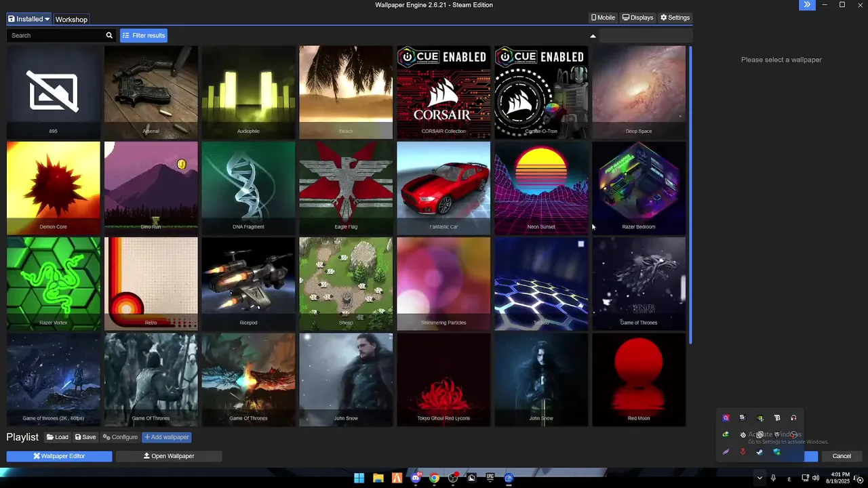Select the Eagle Flag wallpaper

pos(346,188)
